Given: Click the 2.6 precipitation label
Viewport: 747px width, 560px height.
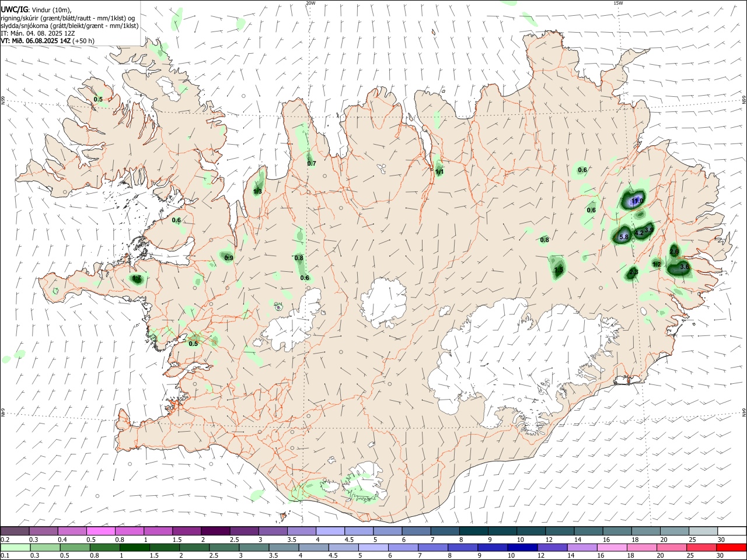Looking at the screenshot, I should pos(674,251).
